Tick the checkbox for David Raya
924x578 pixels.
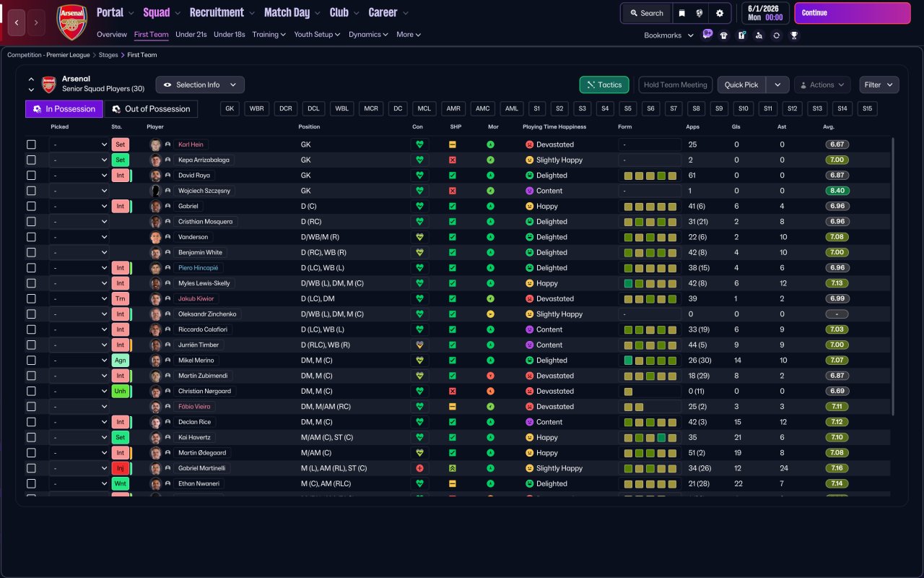[31, 176]
